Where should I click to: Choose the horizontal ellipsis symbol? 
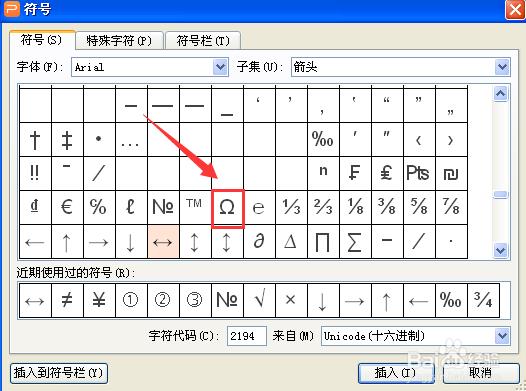click(x=131, y=139)
